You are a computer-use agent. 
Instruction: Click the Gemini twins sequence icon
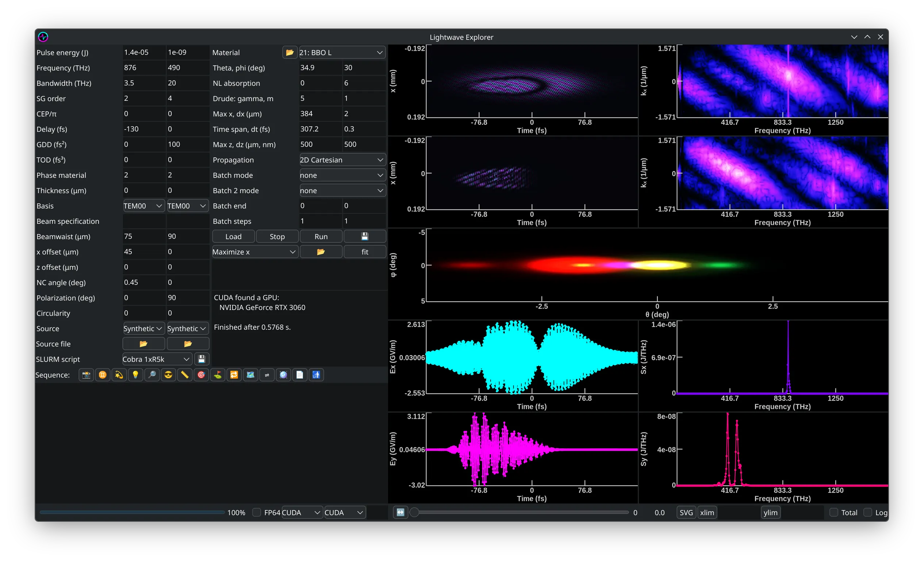[103, 375]
